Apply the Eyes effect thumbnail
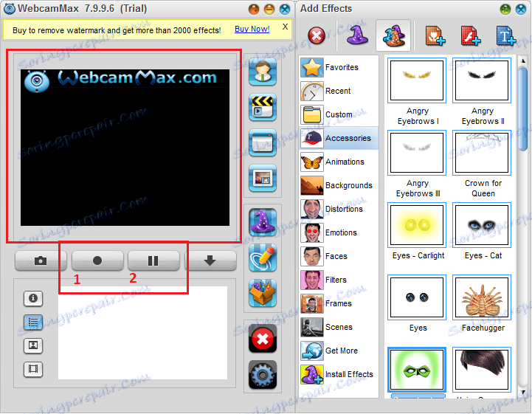 click(x=417, y=297)
